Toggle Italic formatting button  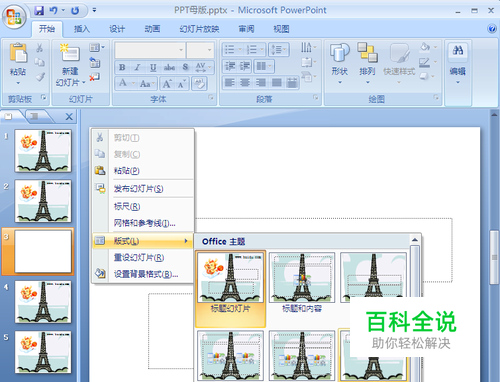pos(137,68)
